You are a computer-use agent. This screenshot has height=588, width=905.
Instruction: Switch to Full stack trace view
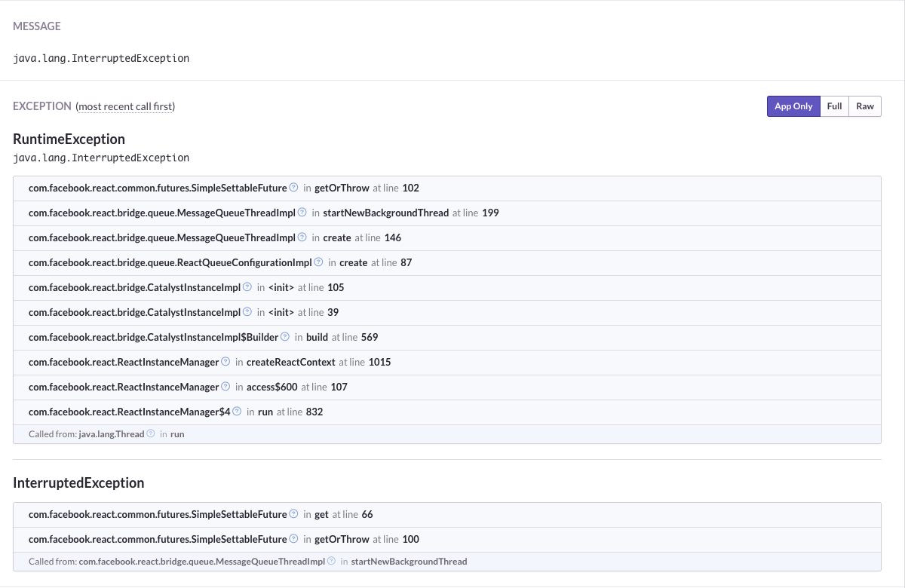click(834, 106)
